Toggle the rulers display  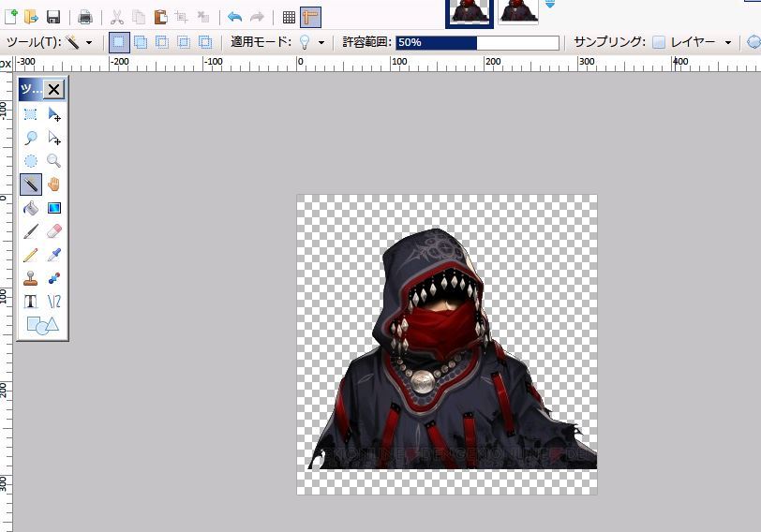click(x=310, y=18)
